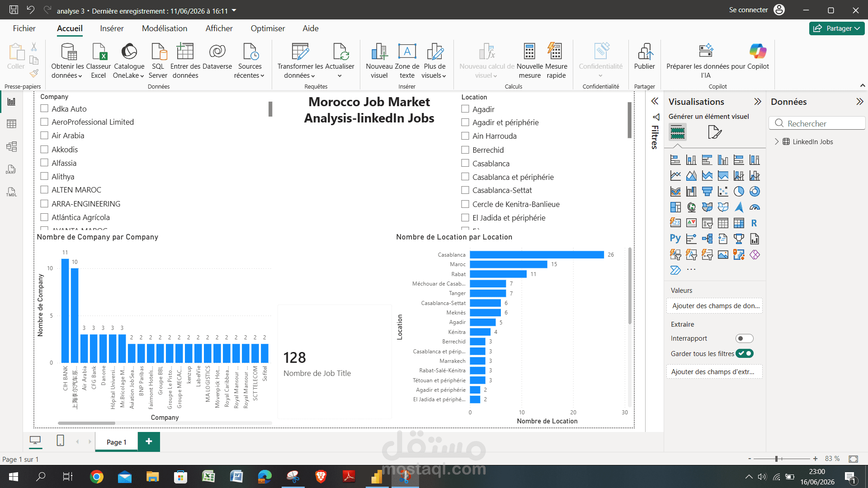Insert a Zone de texte
Viewport: 868px width, 488px height.
tap(407, 61)
